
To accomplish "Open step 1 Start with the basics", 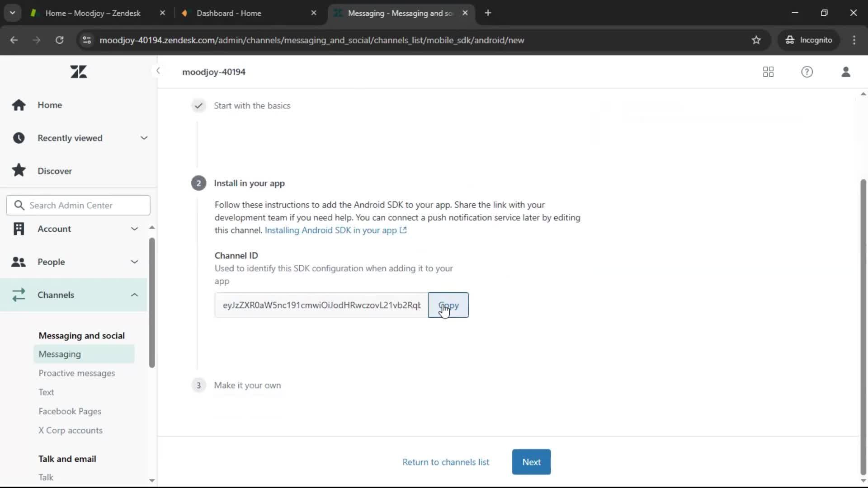I will pyautogui.click(x=252, y=106).
